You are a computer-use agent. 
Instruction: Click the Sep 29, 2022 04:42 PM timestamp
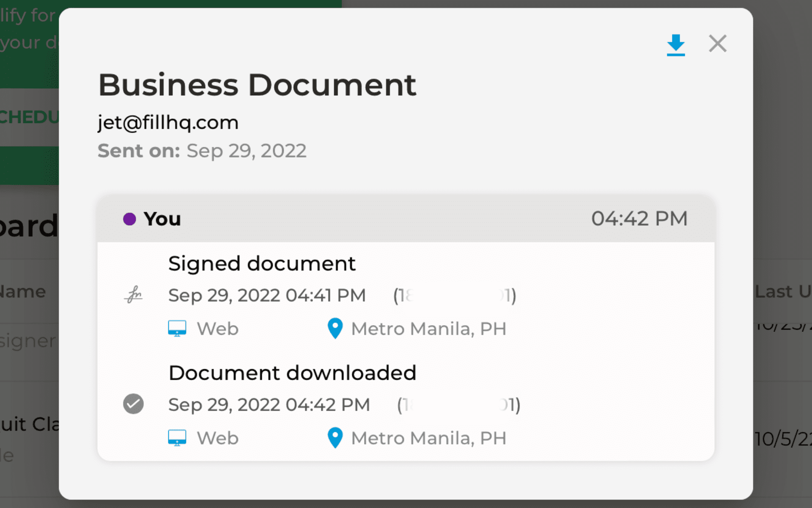(x=269, y=405)
